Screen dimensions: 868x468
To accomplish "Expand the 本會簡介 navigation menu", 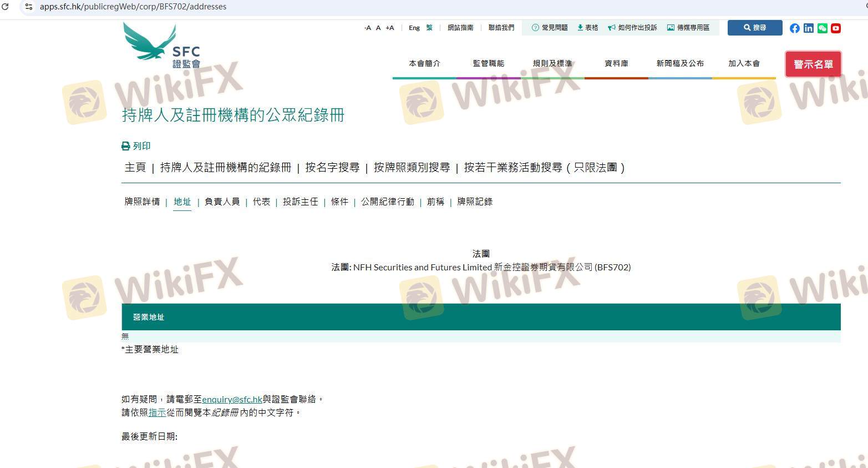I will click(424, 64).
